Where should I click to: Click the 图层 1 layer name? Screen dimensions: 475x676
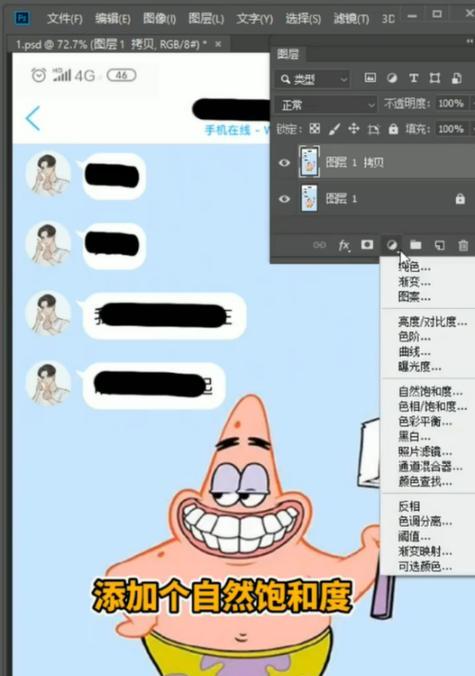341,199
